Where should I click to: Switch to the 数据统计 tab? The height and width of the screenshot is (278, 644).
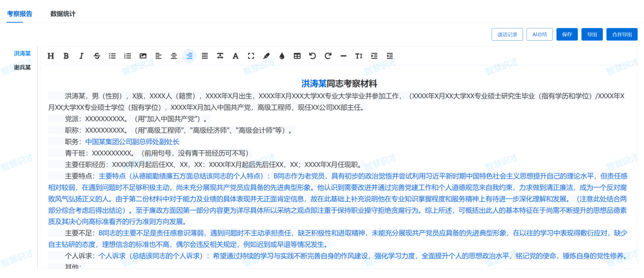click(x=63, y=14)
